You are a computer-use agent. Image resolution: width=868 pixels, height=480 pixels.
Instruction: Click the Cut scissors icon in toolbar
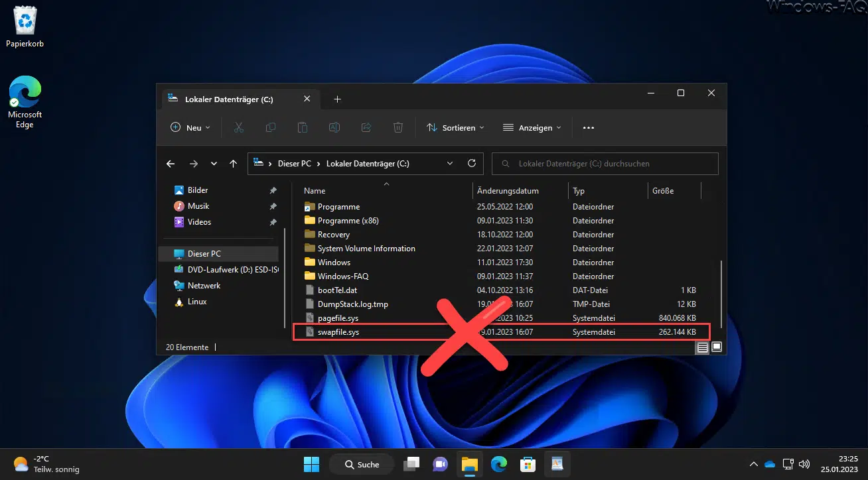239,127
